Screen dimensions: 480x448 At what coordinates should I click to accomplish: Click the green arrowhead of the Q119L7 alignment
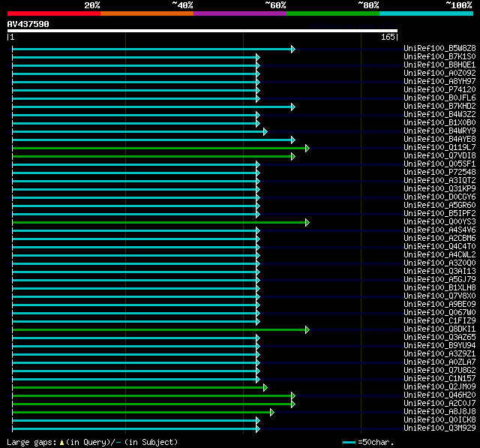coord(307,149)
